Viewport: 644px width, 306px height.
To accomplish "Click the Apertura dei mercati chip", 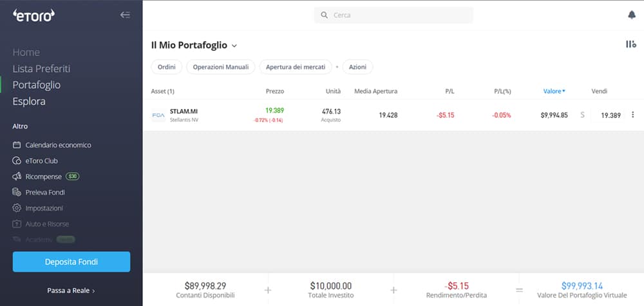I will [296, 67].
